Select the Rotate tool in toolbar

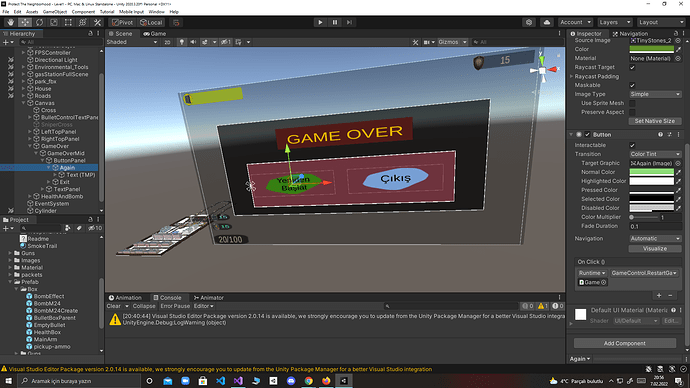click(x=40, y=22)
